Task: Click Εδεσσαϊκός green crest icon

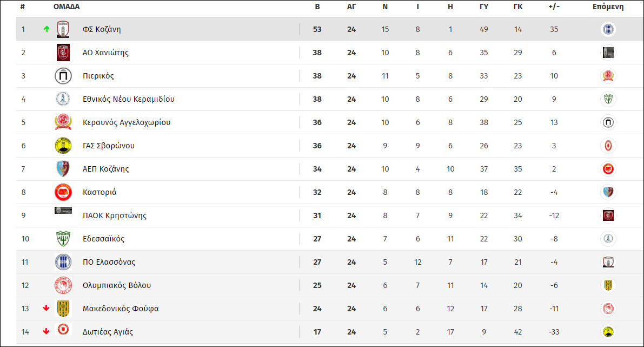Action: 63,238
